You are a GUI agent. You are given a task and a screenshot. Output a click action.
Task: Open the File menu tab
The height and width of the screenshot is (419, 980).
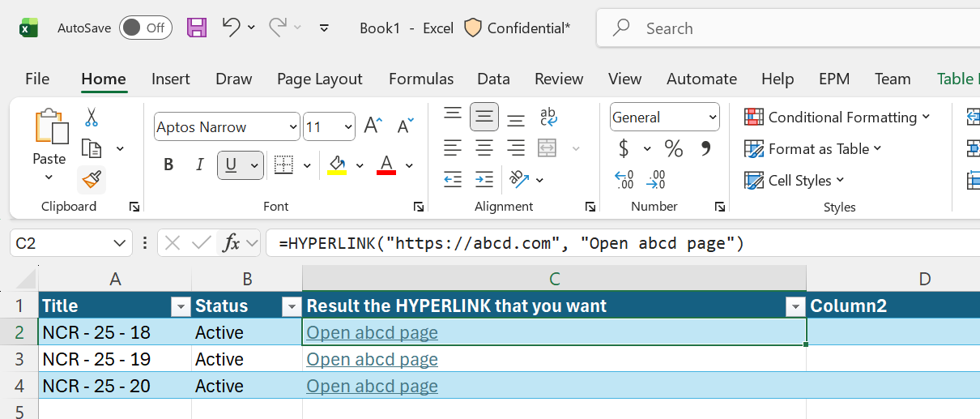pyautogui.click(x=37, y=79)
